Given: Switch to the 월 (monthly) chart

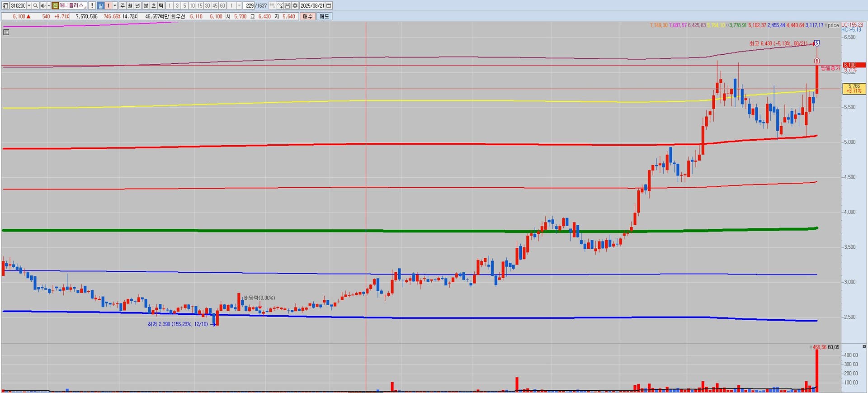Looking at the screenshot, I should click(130, 5).
